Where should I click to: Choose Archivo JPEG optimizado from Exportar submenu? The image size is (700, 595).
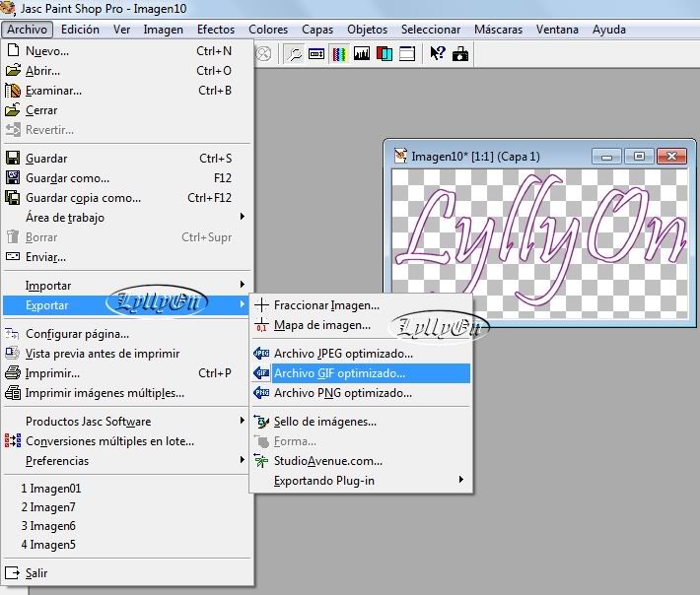(343, 354)
